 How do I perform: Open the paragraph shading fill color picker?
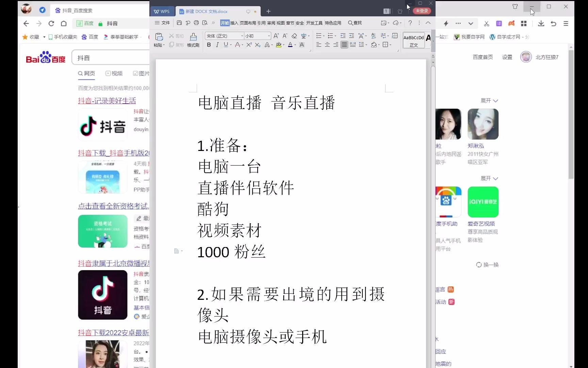pos(374,45)
